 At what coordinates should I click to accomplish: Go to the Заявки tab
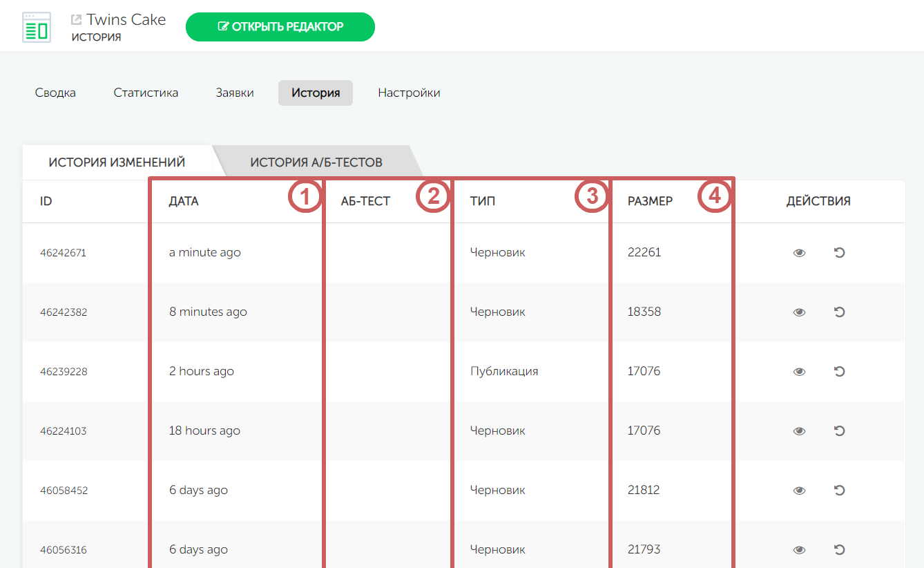pos(235,93)
